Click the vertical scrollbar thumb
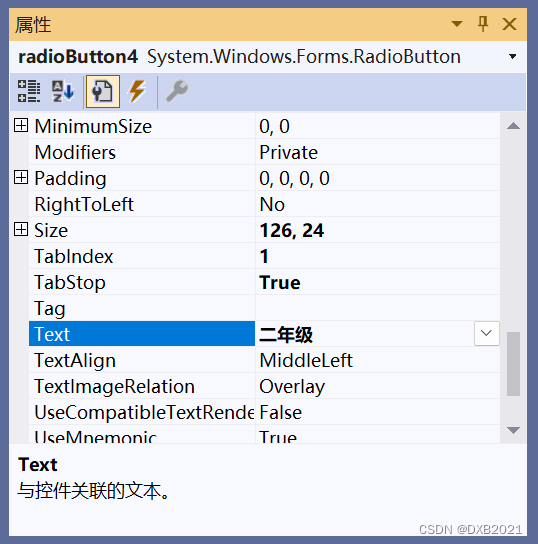Screen dimensions: 538x544 (513, 364)
